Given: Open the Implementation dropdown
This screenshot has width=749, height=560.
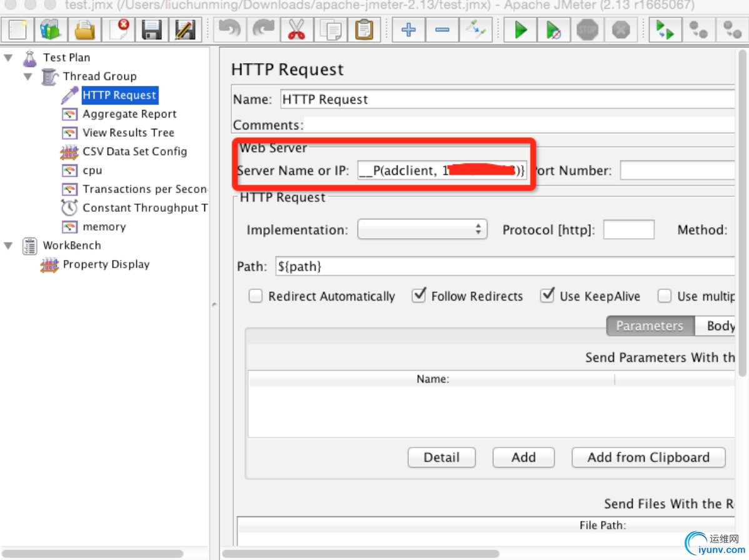Looking at the screenshot, I should click(422, 229).
